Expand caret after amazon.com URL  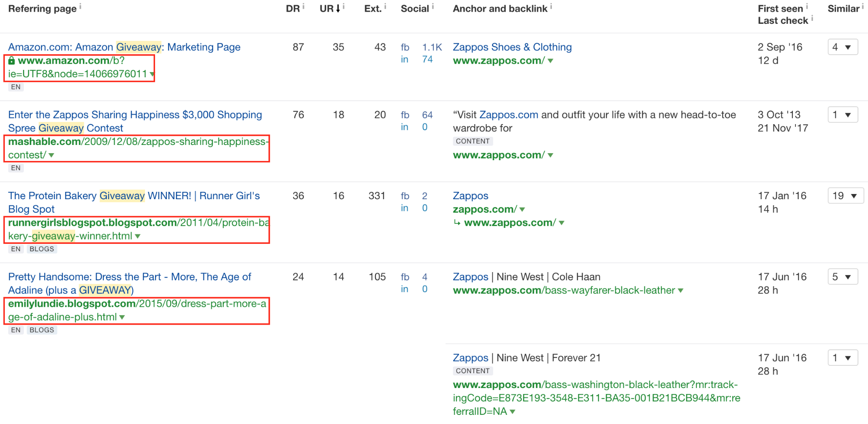[152, 74]
